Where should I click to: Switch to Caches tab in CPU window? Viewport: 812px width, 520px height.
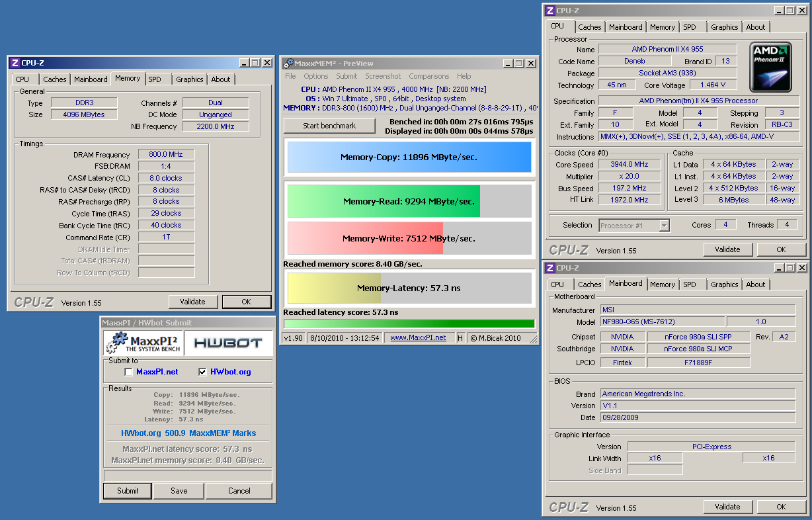590,27
